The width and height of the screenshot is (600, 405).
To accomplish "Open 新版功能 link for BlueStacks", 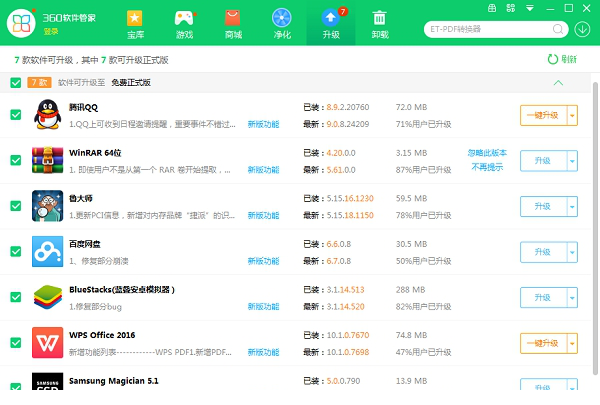I will [x=263, y=307].
